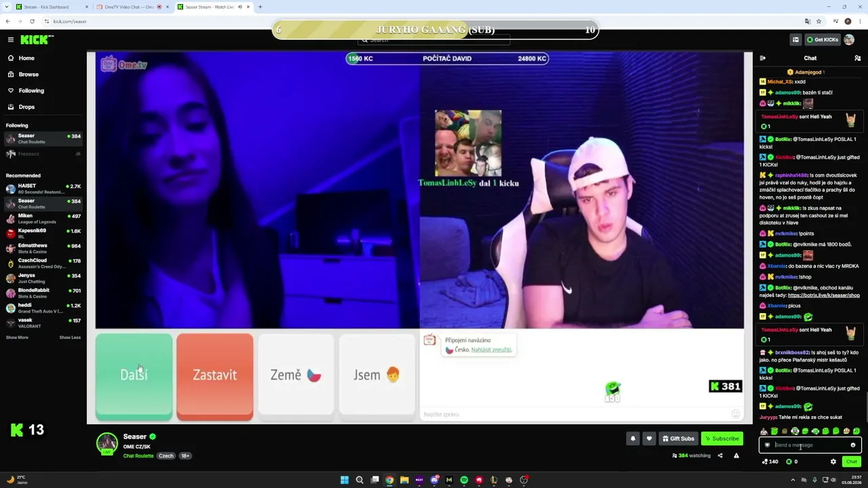This screenshot has height=488, width=868.
Task: Open the Kick profile avatar menu
Action: pos(849,40)
